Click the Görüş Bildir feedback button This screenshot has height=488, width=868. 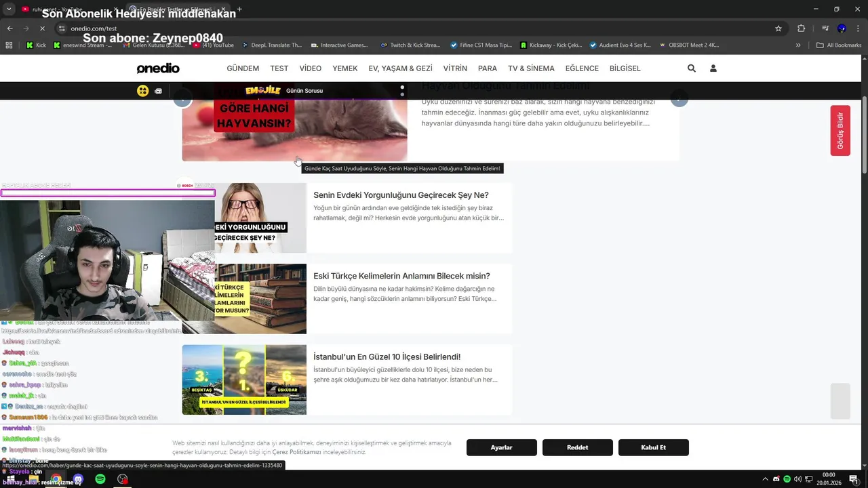click(840, 131)
